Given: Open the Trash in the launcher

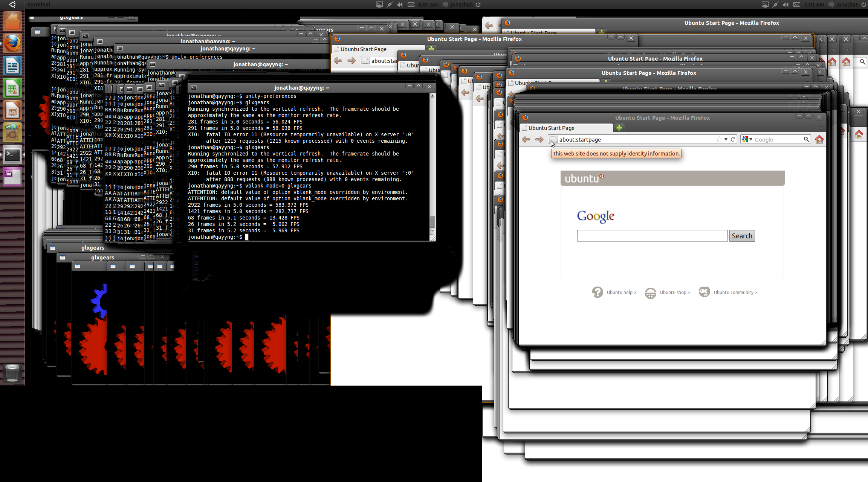Looking at the screenshot, I should pyautogui.click(x=12, y=372).
